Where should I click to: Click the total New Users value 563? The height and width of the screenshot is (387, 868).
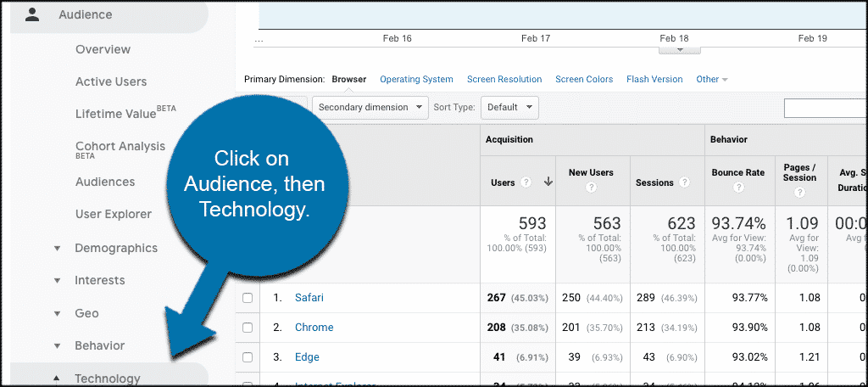(x=607, y=223)
